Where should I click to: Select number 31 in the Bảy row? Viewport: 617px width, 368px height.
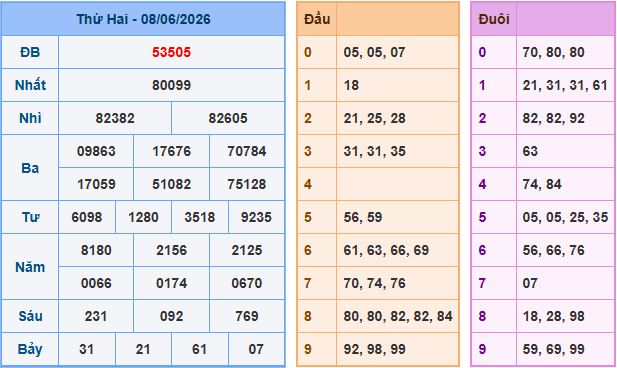click(x=87, y=349)
